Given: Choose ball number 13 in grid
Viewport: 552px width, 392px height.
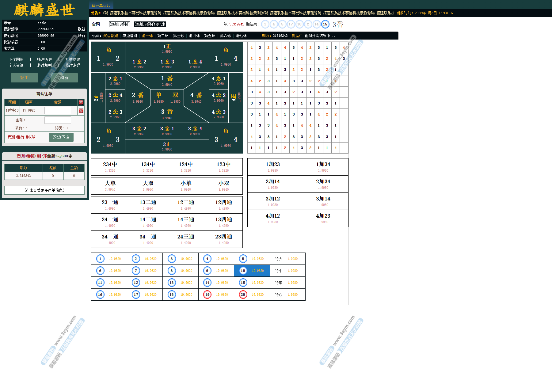Looking at the screenshot, I should pos(172,283).
